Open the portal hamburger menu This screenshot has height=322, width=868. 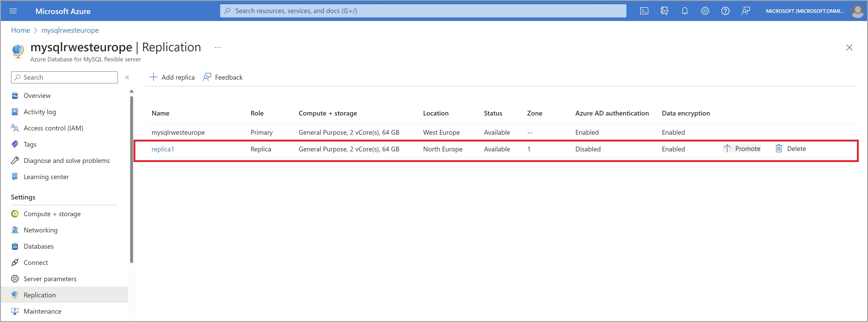tap(13, 11)
